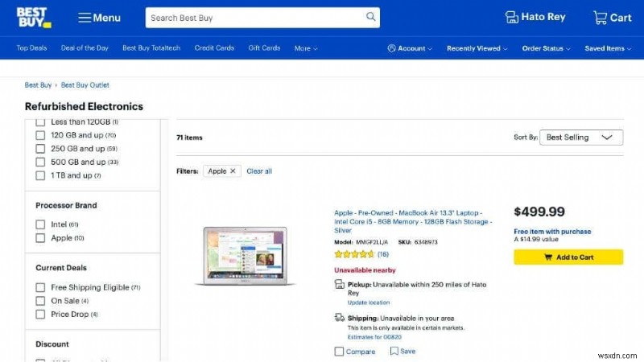Expand Order Status dropdown
644x362 pixels.
click(547, 48)
